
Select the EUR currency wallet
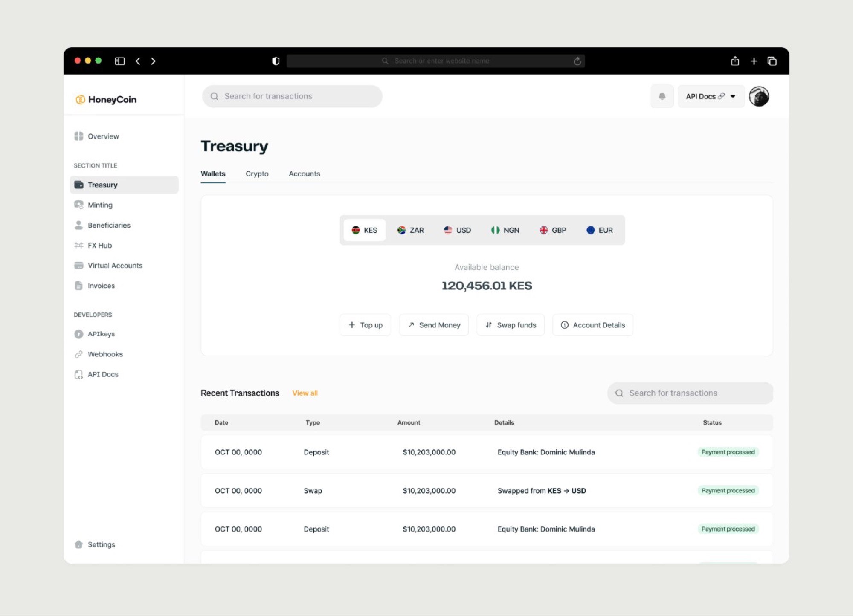[600, 230]
